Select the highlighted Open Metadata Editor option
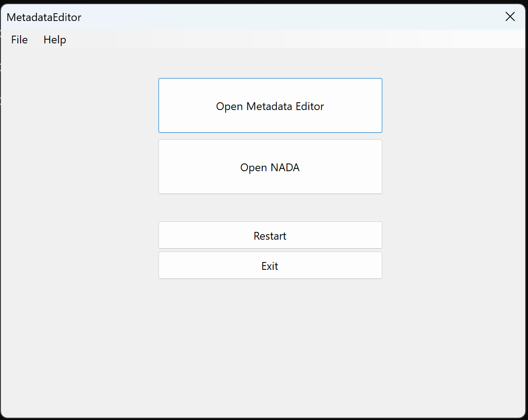528x420 pixels. (270, 105)
